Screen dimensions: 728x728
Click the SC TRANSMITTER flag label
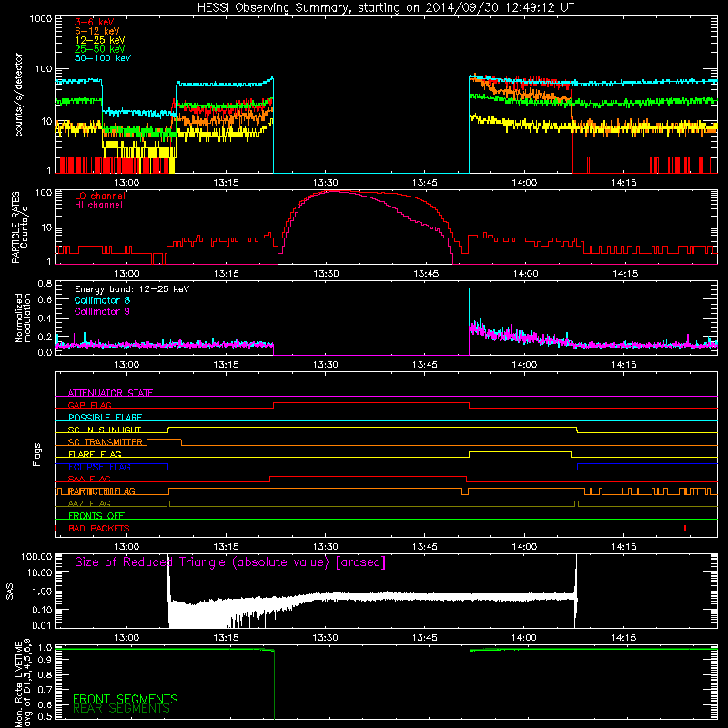coord(106,442)
